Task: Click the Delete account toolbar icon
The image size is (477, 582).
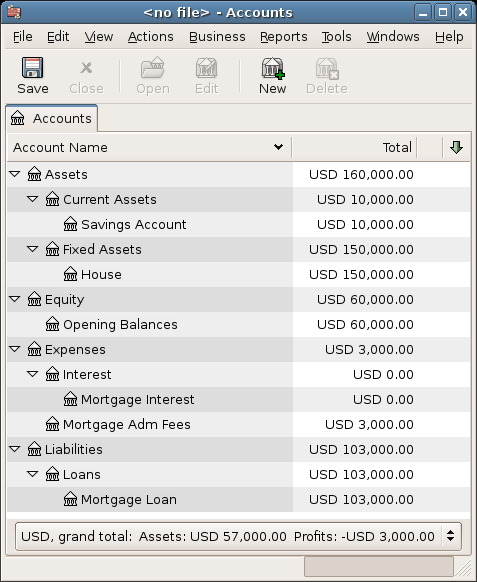Action: [327, 68]
